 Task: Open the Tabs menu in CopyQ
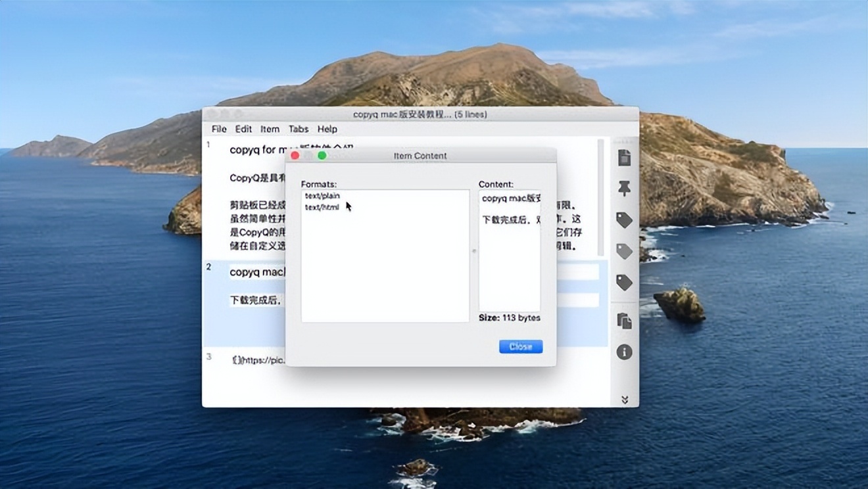point(299,129)
